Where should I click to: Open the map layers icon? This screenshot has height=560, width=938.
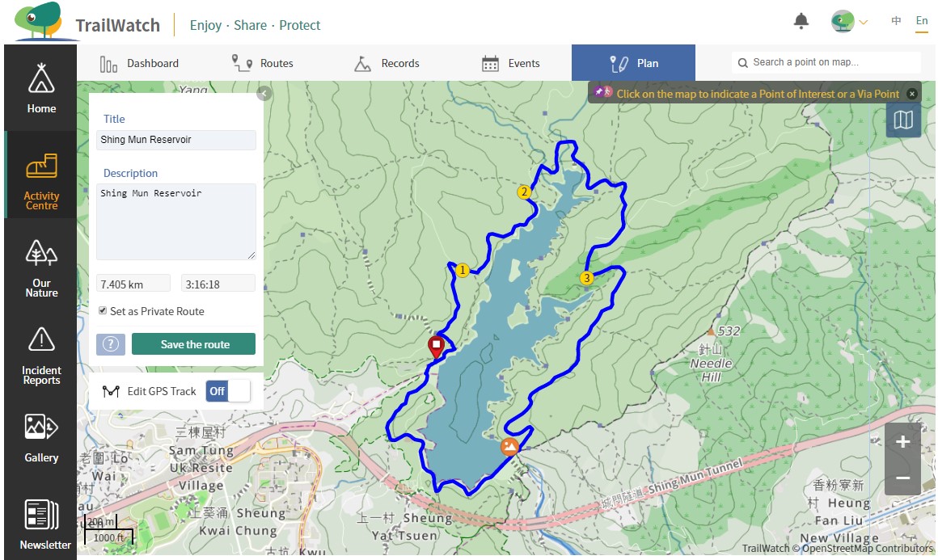tap(903, 120)
